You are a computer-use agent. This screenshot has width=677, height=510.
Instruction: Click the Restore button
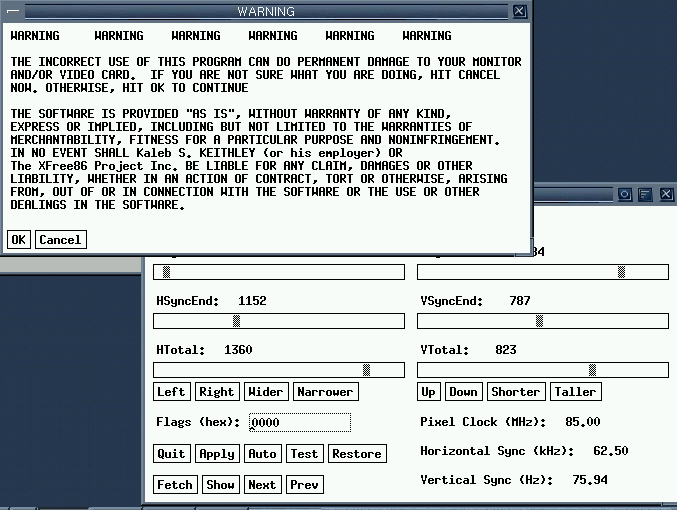[357, 454]
